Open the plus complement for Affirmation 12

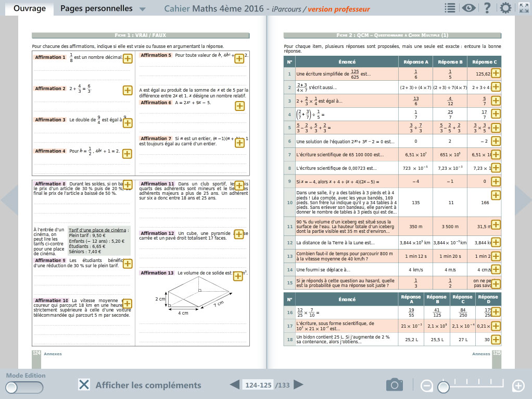[239, 234]
